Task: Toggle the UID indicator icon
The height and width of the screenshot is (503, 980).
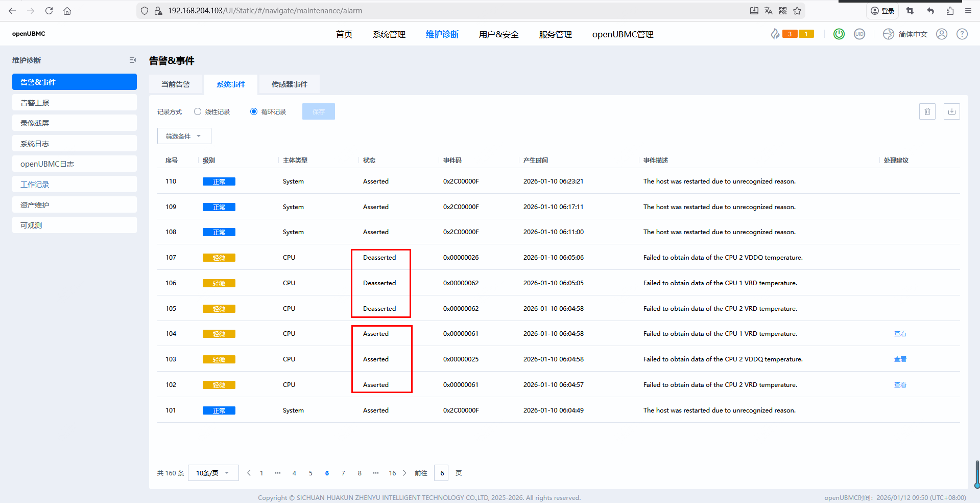Action: coord(859,34)
